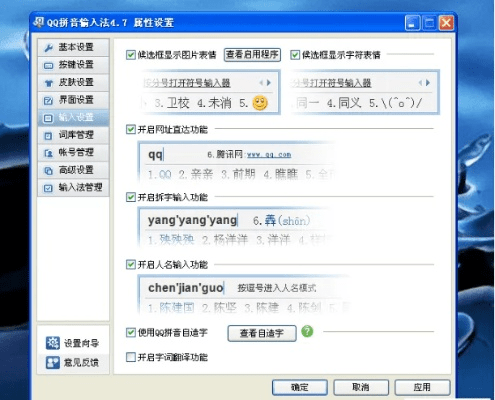The height and width of the screenshot is (400, 495).
Task: Click the shirt icon beside 皮肤设置
Action: [49, 83]
